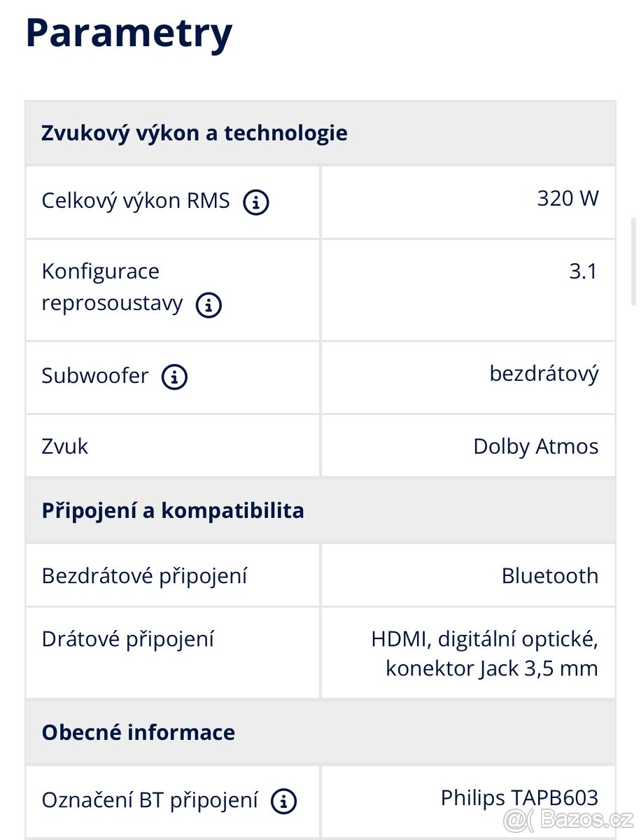
Task: Select the Bluetooth value cell
Action: coord(550,575)
